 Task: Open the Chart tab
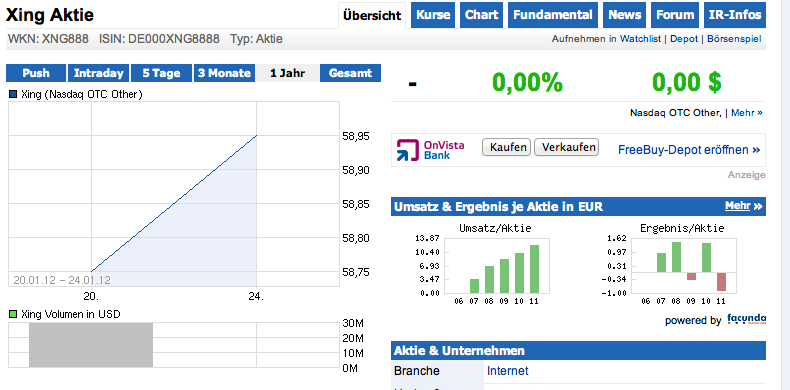pyautogui.click(x=482, y=15)
